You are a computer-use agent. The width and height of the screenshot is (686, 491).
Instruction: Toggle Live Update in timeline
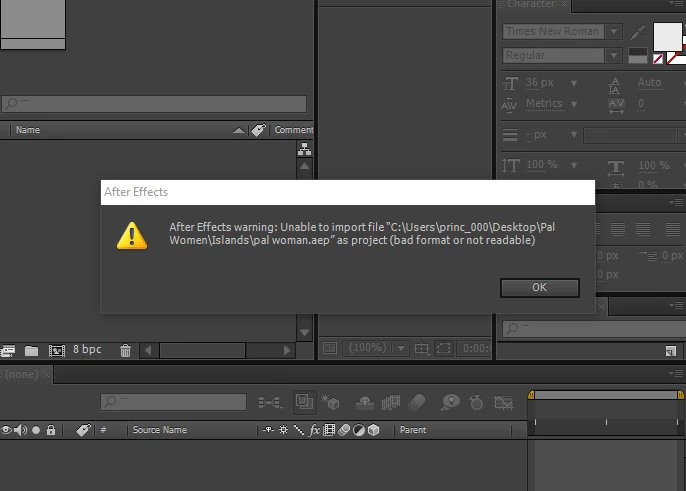[x=304, y=402]
